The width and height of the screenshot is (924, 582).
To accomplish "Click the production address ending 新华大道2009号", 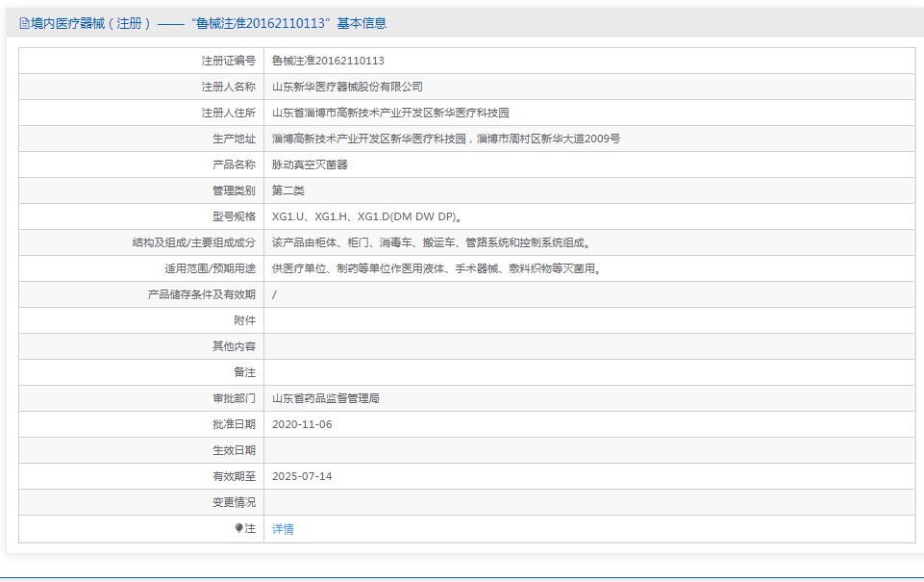I will point(446,139).
